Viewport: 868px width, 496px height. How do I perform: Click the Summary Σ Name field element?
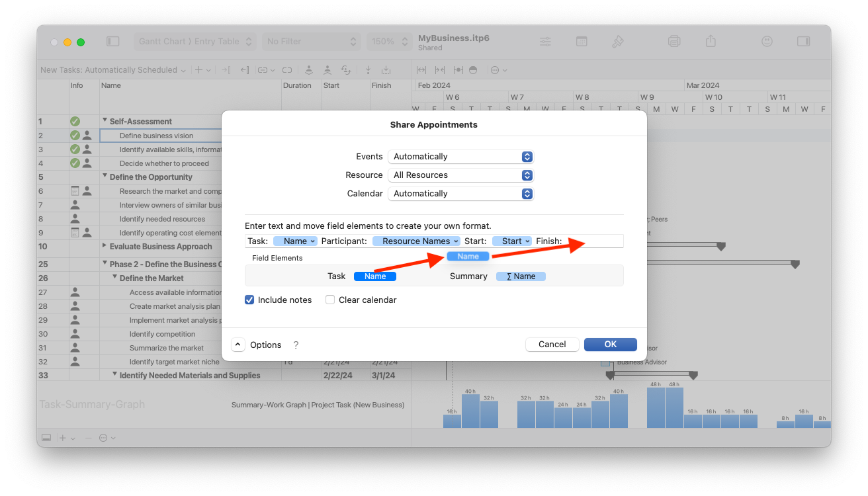click(521, 276)
